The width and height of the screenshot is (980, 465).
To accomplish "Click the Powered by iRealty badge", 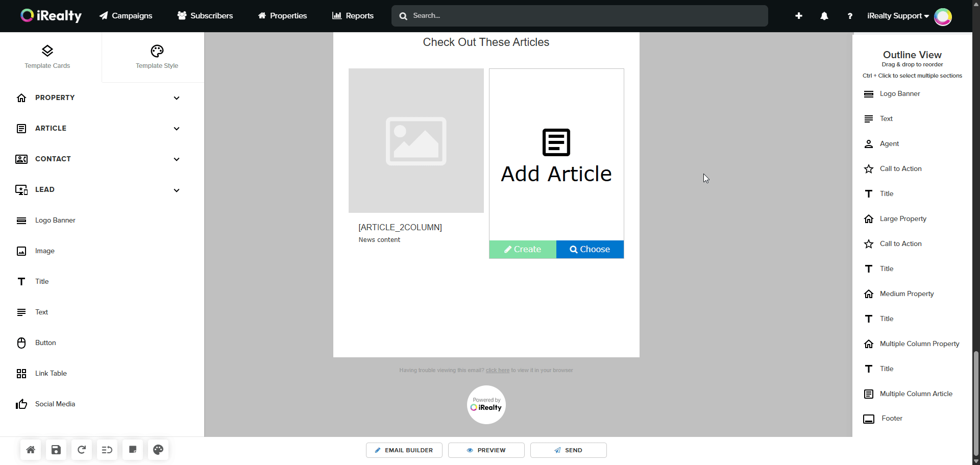I will pos(486,405).
